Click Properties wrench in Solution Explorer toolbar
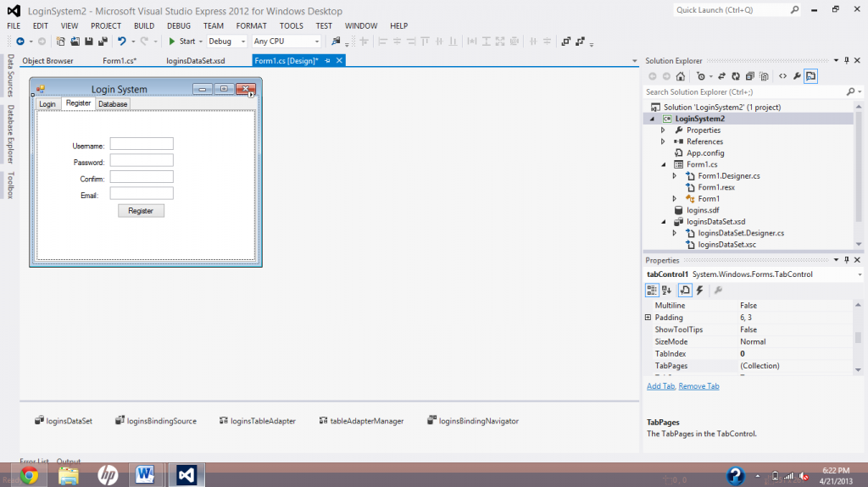Viewport: 868px width, 487px height. coord(797,76)
